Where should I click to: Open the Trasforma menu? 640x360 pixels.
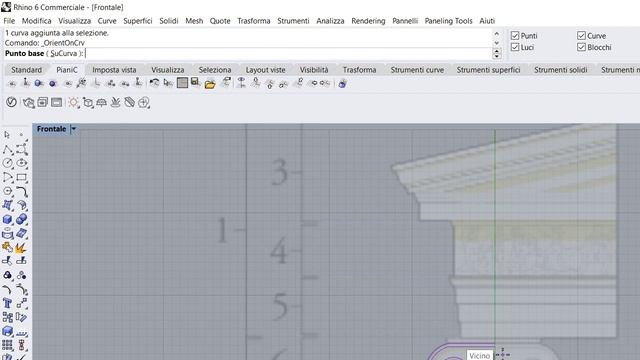[254, 21]
